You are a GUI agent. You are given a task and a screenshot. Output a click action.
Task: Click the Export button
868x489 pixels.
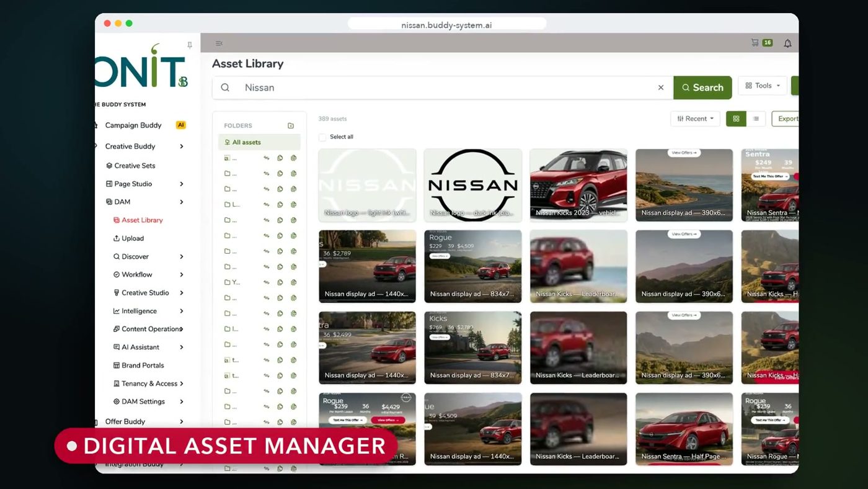pos(786,119)
